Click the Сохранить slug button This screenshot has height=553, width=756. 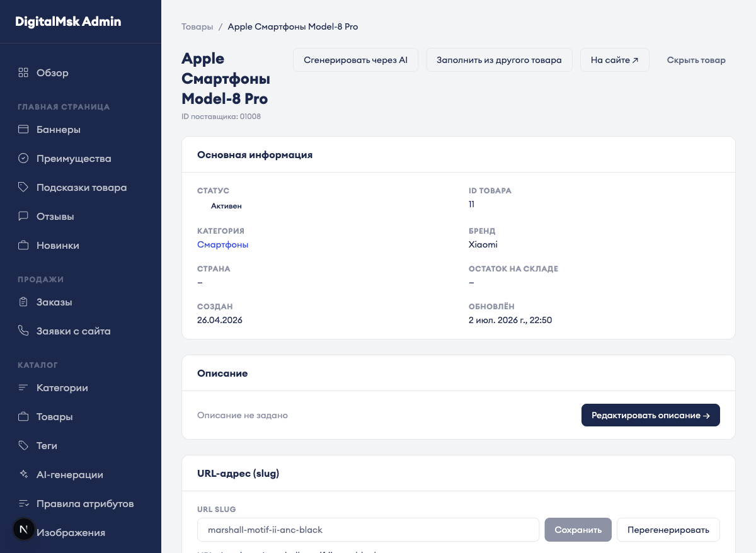coord(578,530)
